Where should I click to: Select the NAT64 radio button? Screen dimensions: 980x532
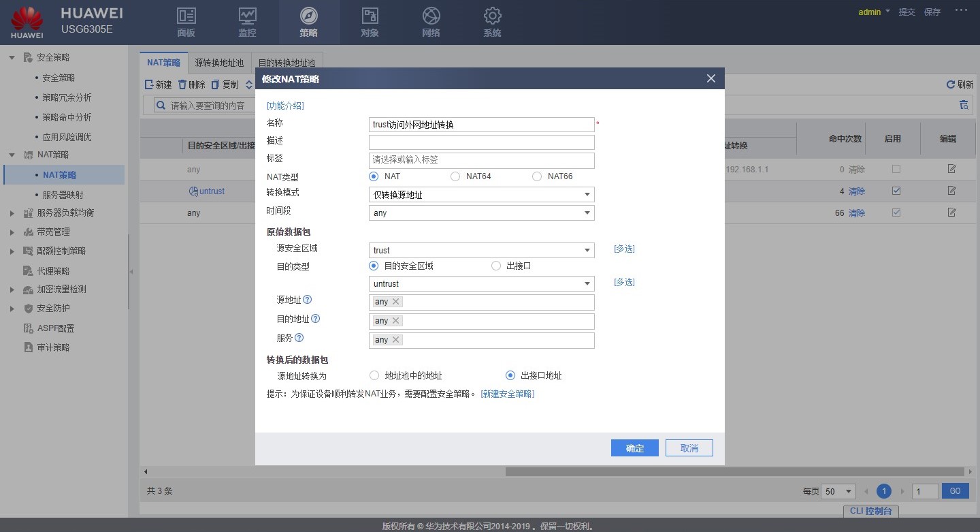click(x=455, y=176)
